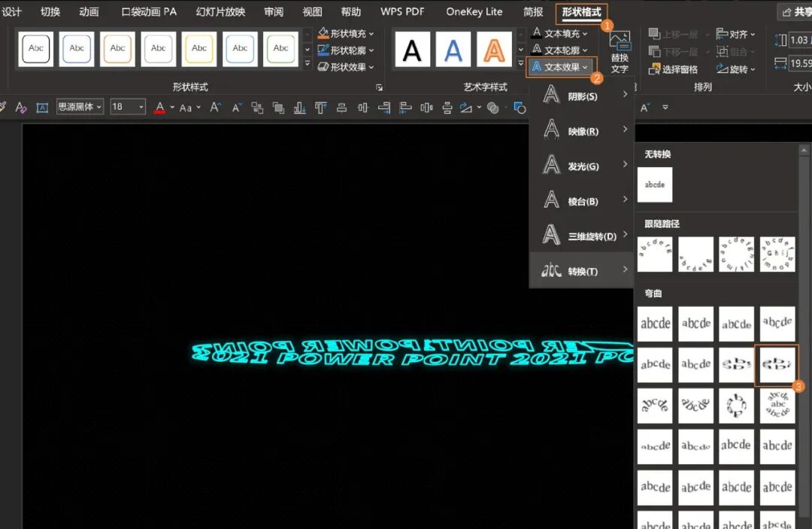Click the 共享 share button
Viewport: 812px width, 529px height.
point(795,12)
